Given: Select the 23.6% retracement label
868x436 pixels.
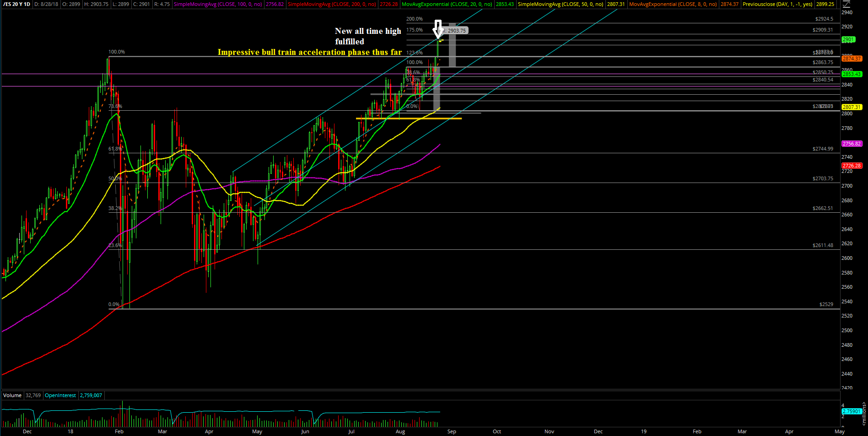Looking at the screenshot, I should tap(115, 245).
